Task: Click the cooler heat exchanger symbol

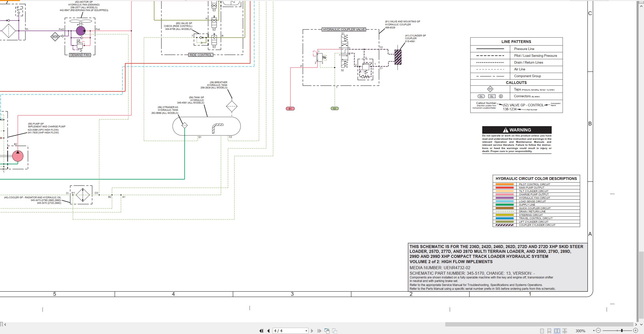Action: tap(83, 195)
